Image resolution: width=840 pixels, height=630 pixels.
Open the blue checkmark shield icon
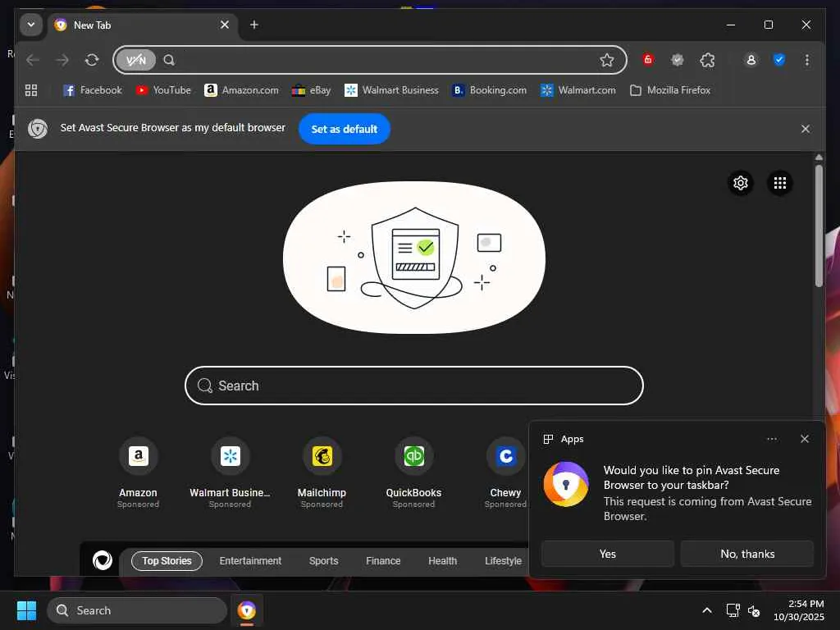point(779,60)
